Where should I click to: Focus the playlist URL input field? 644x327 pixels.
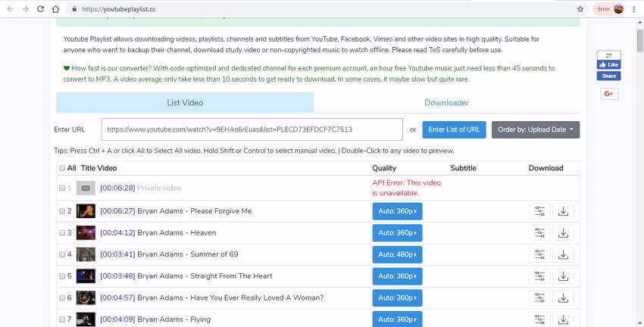[x=252, y=129]
